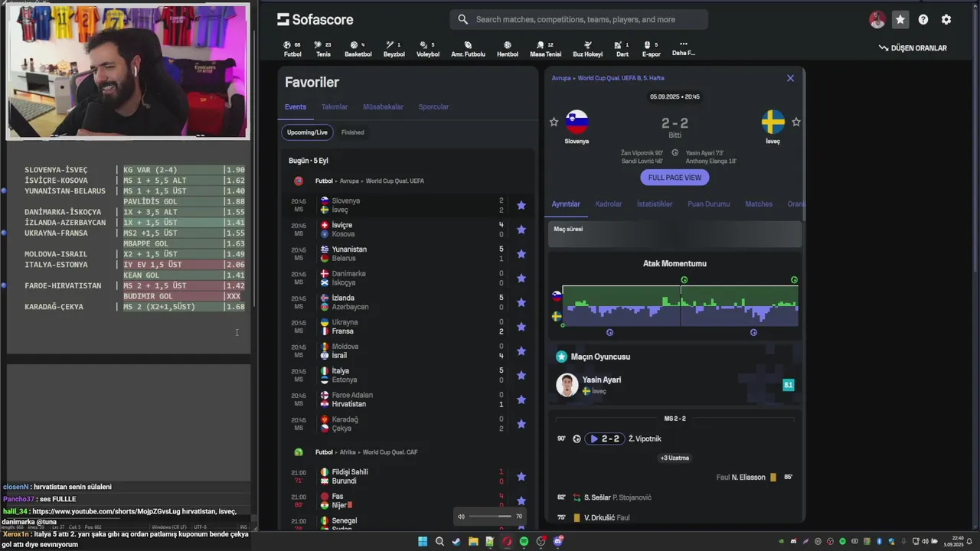Switch to the Müsabakalar tab
This screenshot has height=551, width=980.
tap(383, 107)
